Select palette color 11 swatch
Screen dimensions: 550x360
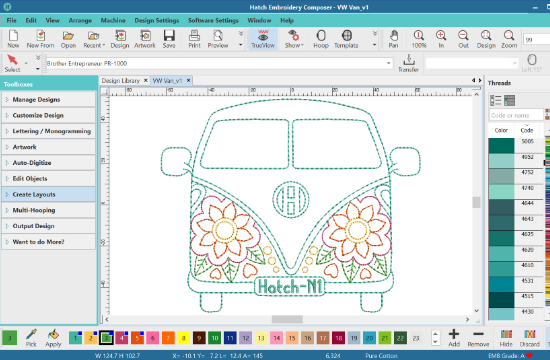pyautogui.click(x=230, y=338)
